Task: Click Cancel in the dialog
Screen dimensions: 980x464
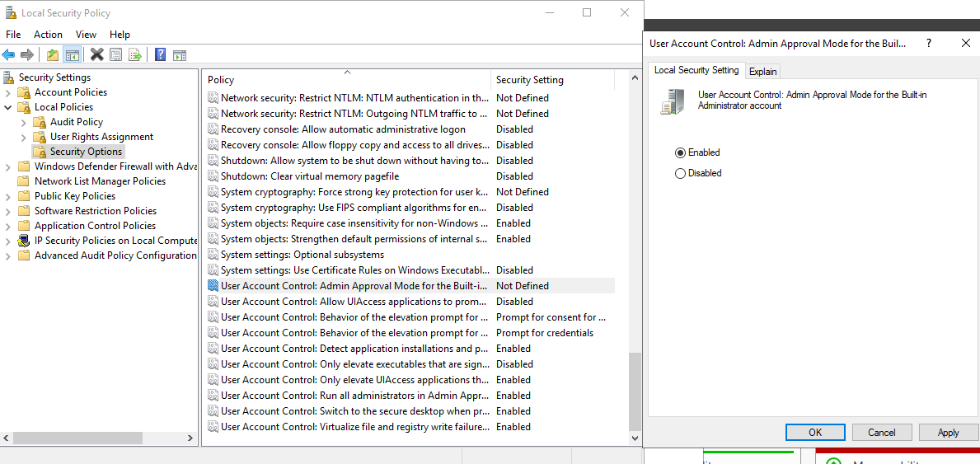Action: pos(882,432)
